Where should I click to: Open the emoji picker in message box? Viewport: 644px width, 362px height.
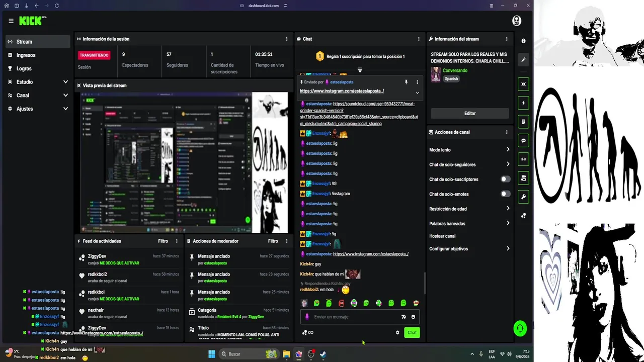(x=413, y=317)
